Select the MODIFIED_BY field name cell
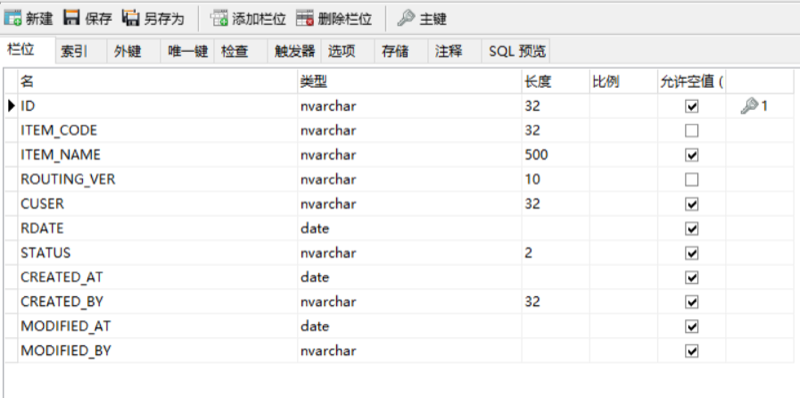The image size is (800, 398). coord(158,351)
